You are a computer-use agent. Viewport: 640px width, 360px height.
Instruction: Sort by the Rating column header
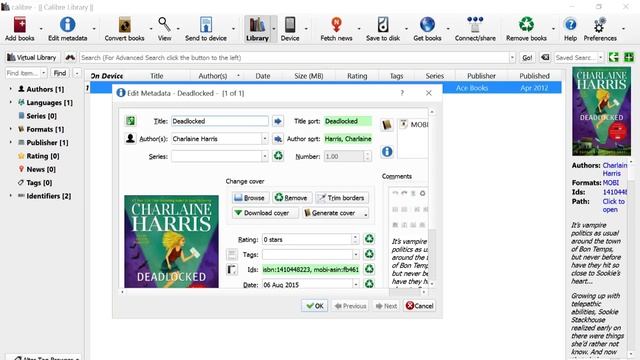pyautogui.click(x=357, y=76)
